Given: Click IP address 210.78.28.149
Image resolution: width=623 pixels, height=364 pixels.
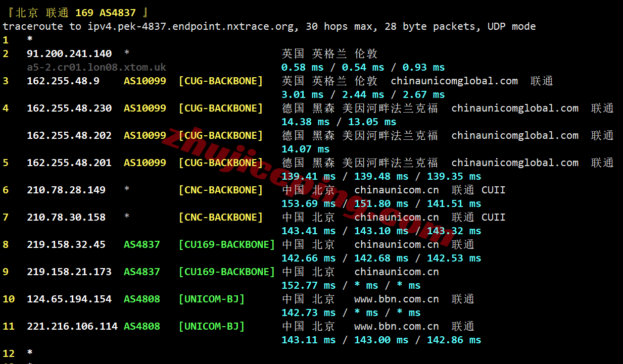Looking at the screenshot, I should coord(66,190).
